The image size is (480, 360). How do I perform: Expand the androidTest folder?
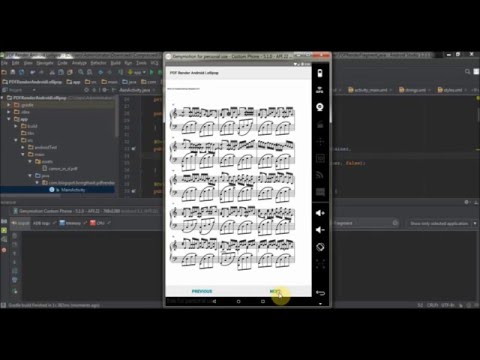click(x=23, y=147)
